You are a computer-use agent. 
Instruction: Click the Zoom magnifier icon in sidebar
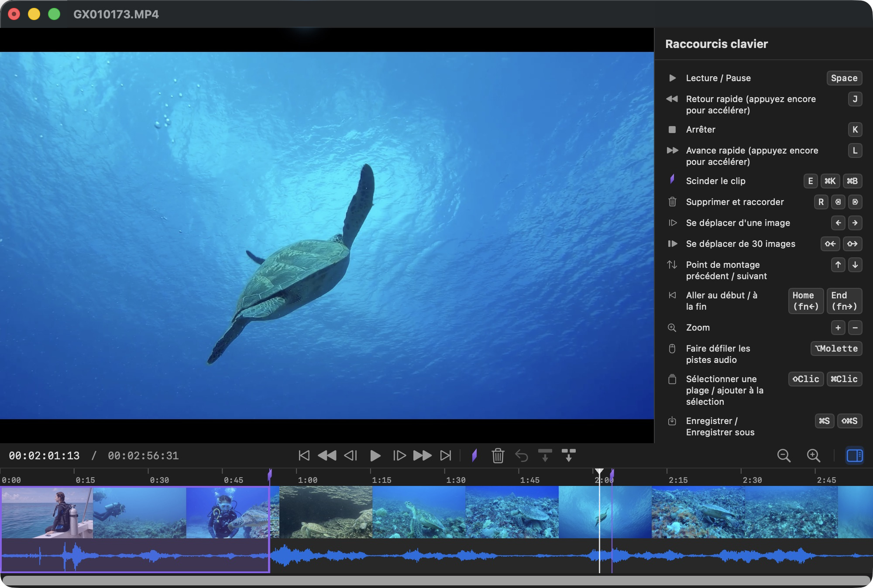(x=672, y=328)
